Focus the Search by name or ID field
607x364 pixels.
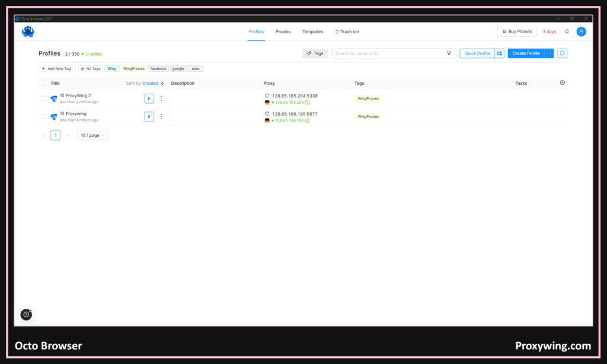(x=387, y=53)
